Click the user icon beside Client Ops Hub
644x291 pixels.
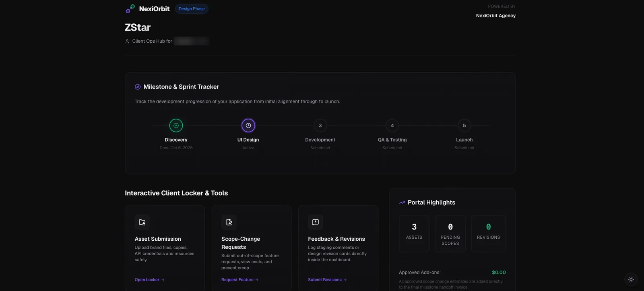(127, 41)
